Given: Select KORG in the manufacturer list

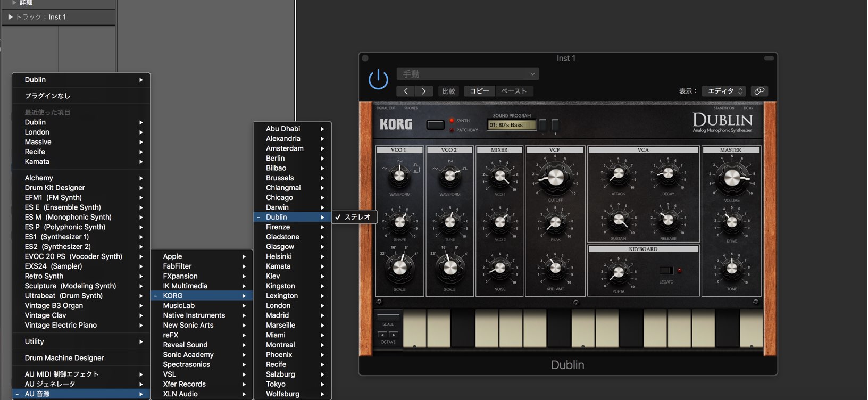Looking at the screenshot, I should (x=202, y=296).
